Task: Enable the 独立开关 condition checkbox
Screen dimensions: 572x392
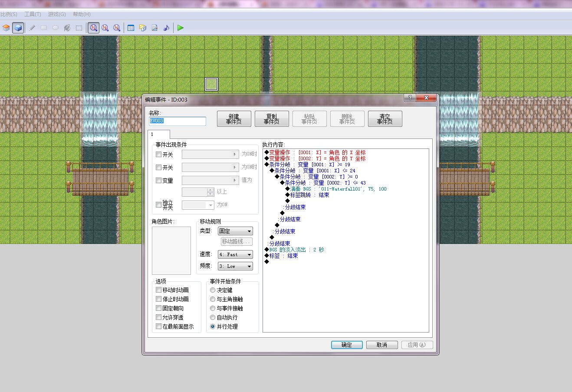Action: coord(158,205)
